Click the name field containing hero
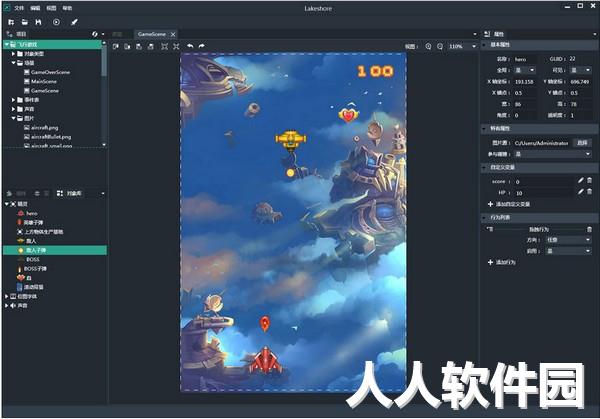Image resolution: width=600 pixels, height=419 pixels. tap(525, 59)
